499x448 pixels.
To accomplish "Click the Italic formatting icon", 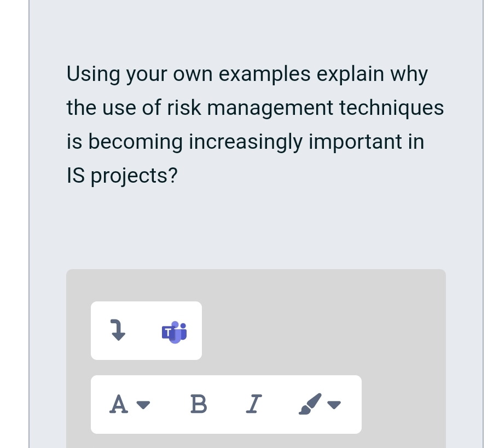I will point(253,404).
